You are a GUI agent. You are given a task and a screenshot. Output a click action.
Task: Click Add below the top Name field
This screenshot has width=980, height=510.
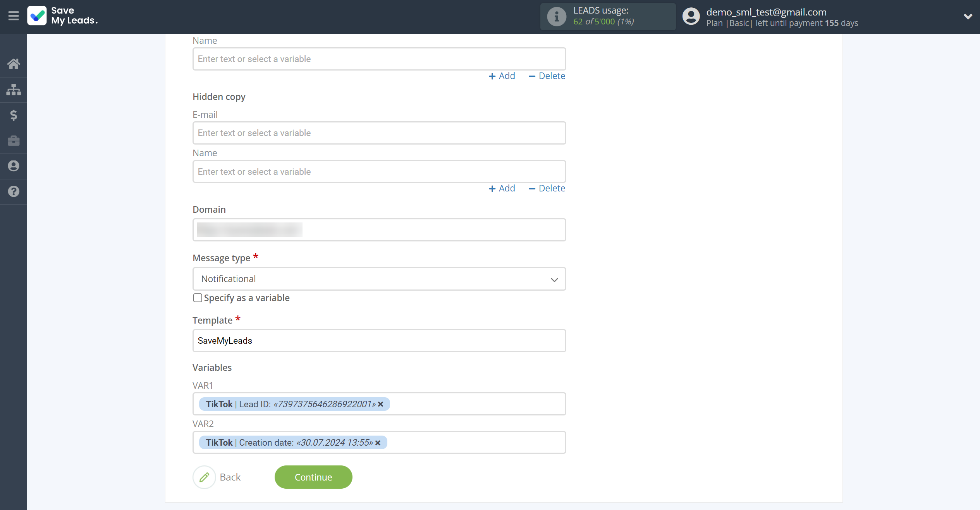point(502,76)
